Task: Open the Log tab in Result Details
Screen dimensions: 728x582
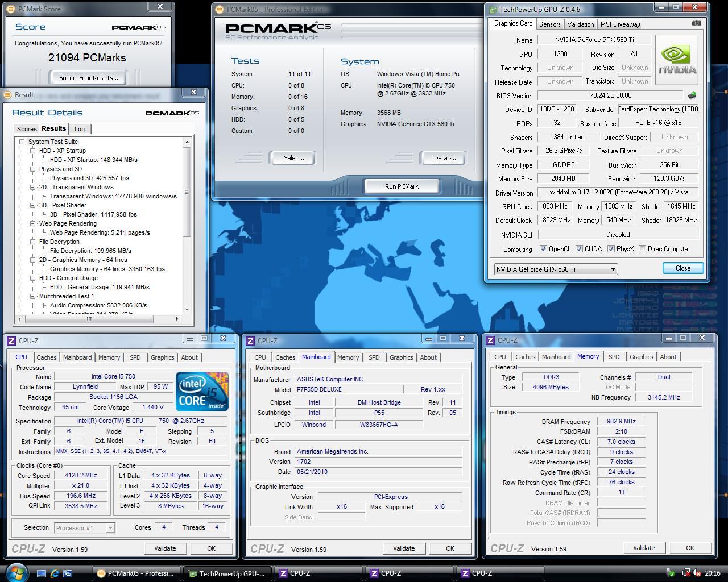Action: point(80,129)
